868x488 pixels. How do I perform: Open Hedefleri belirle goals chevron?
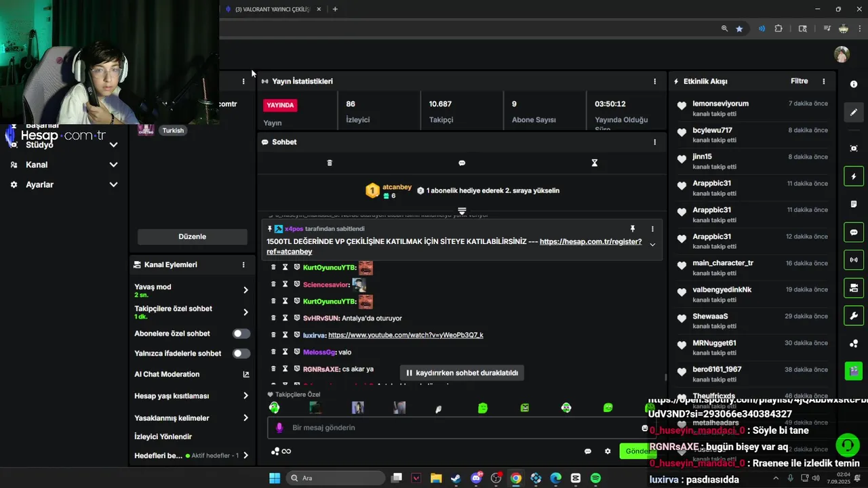[x=245, y=455]
